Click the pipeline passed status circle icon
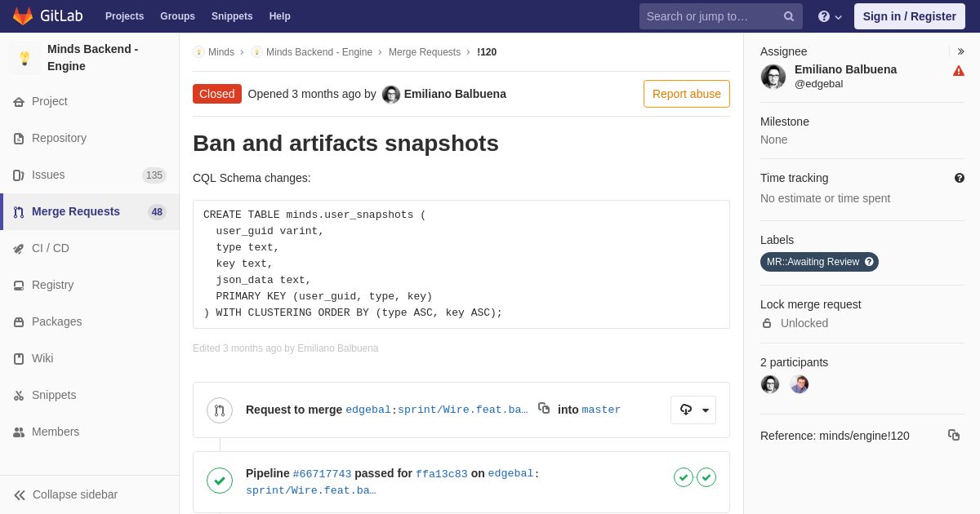Screen dimensions: 980x514 click(220, 480)
